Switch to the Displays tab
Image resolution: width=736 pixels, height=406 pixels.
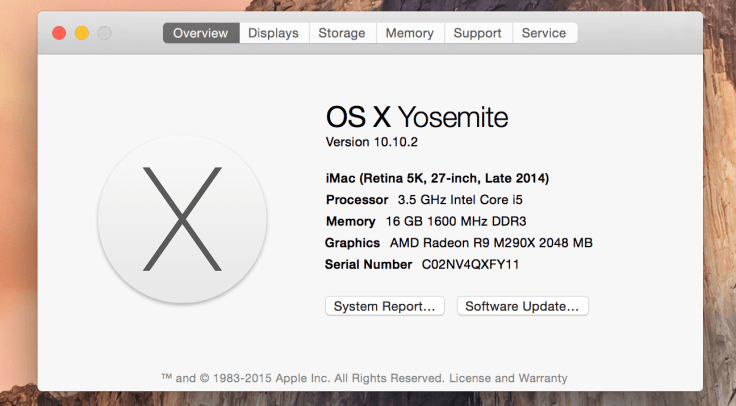click(x=273, y=33)
